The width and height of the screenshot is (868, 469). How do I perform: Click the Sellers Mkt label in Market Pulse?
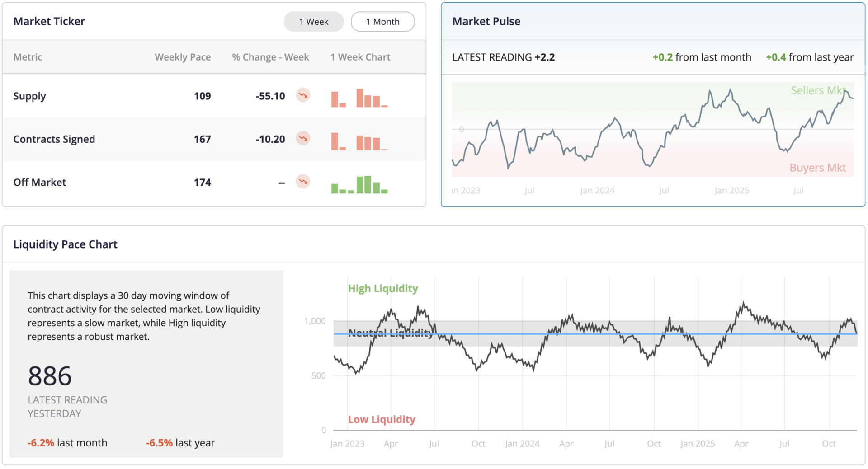coord(817,90)
